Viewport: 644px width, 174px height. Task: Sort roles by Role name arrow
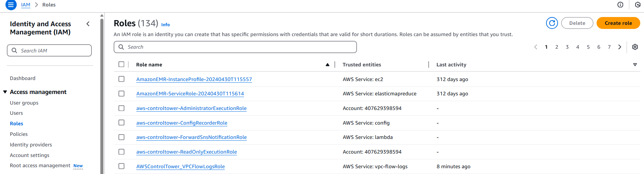[x=327, y=65]
